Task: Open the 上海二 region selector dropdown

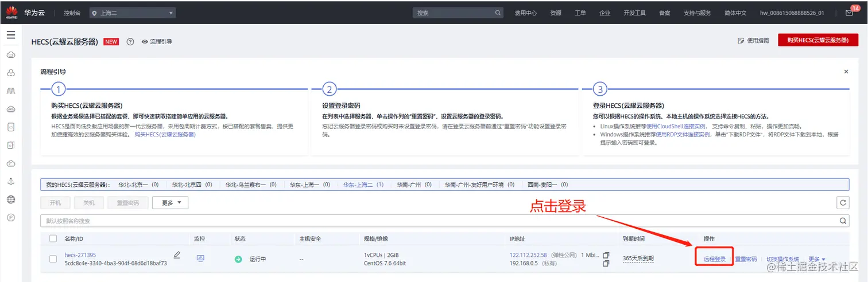Action: pos(132,13)
